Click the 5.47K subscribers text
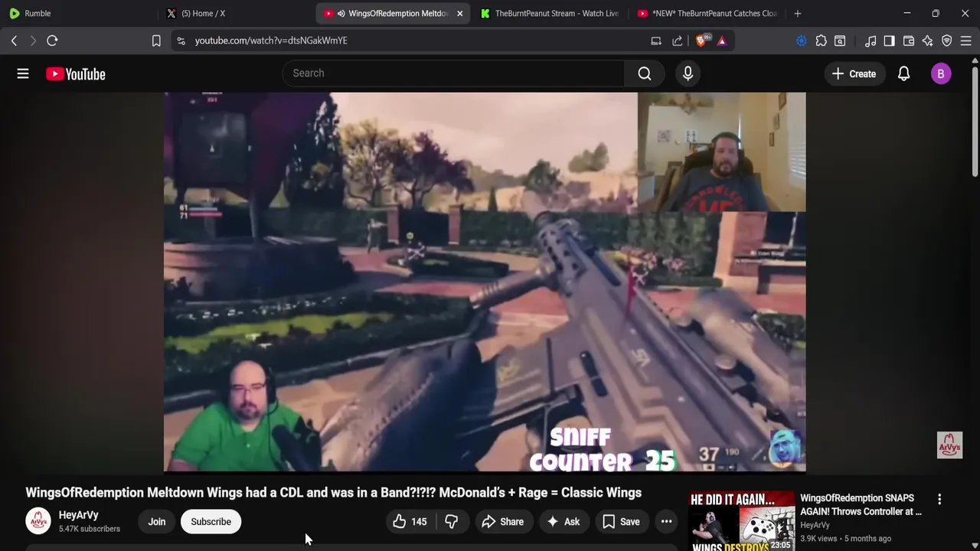This screenshot has width=980, height=551. pyautogui.click(x=90, y=529)
